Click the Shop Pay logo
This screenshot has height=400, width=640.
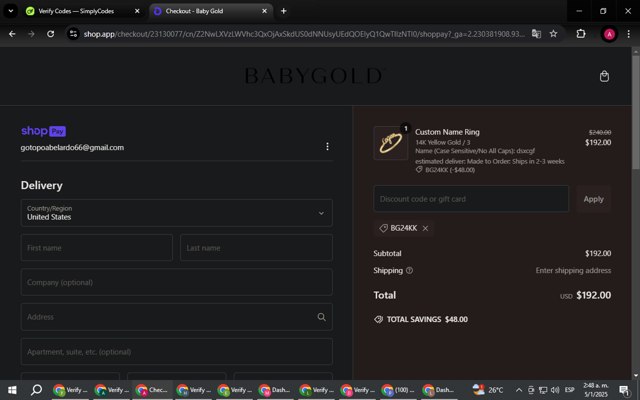tap(43, 131)
